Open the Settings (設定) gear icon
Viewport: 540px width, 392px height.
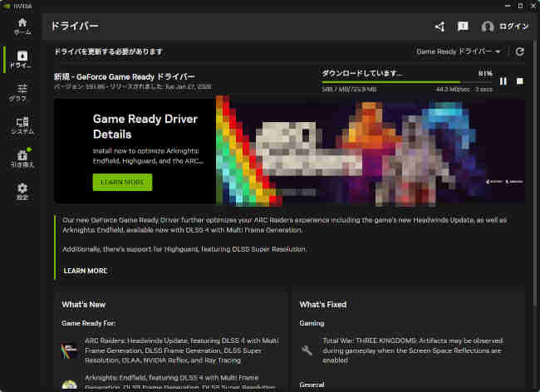click(22, 192)
